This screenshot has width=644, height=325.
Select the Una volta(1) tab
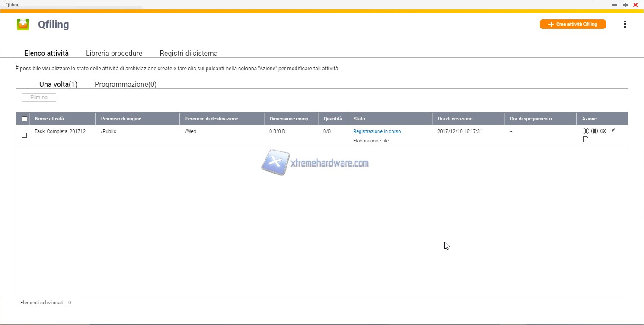click(x=58, y=85)
